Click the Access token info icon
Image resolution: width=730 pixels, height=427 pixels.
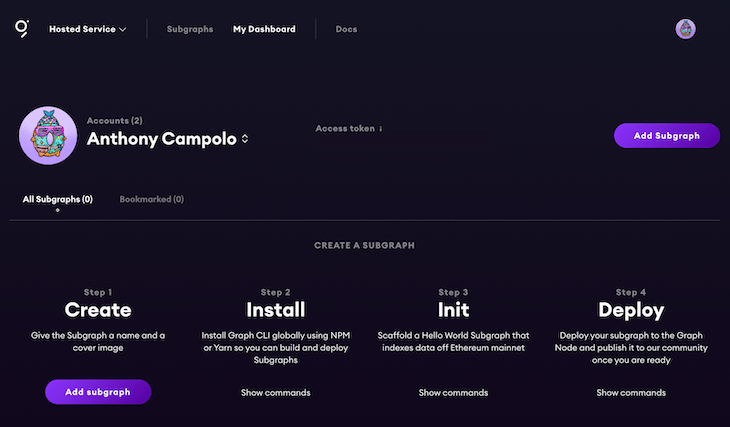380,129
